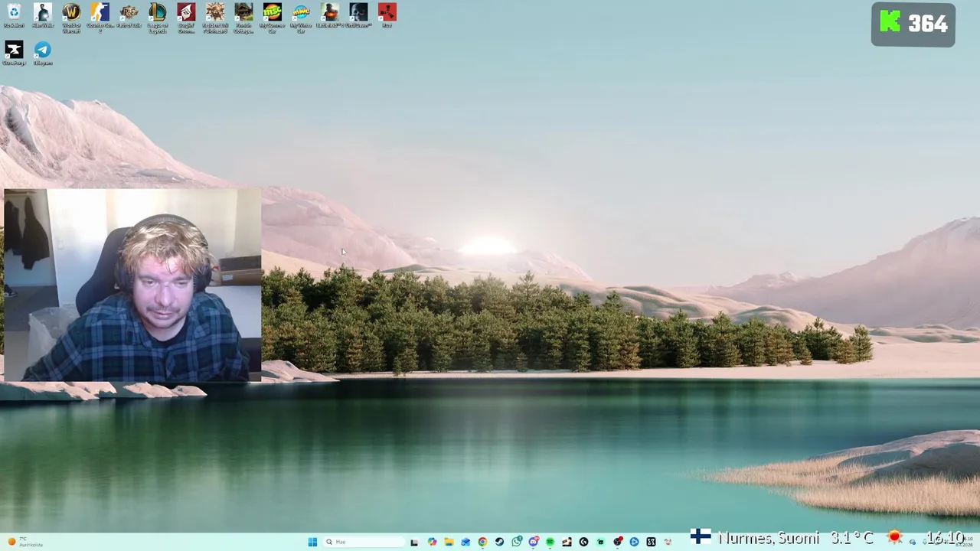This screenshot has width=980, height=551.
Task: Open the Recycle Bin desktop icon
Action: coord(14,17)
